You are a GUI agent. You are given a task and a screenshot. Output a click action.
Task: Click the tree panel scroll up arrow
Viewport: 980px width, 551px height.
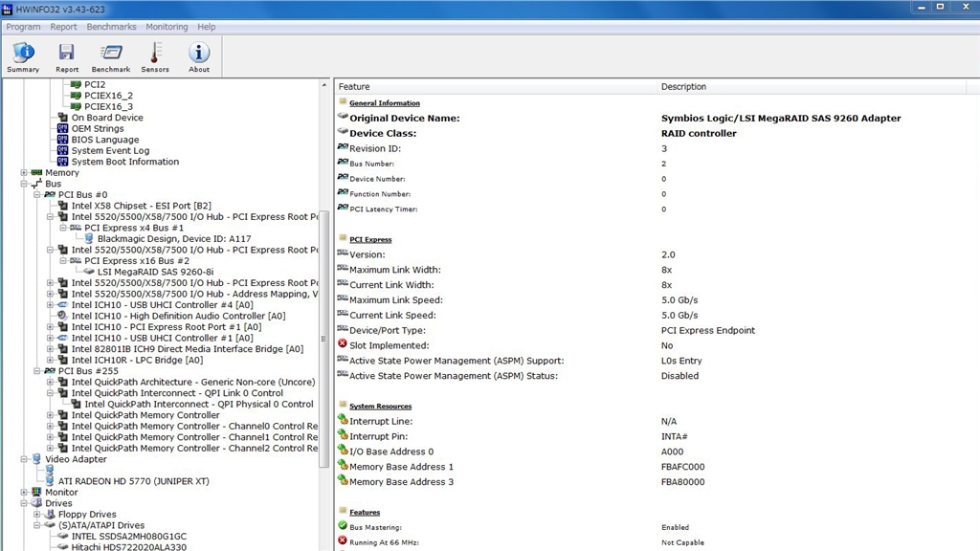323,84
